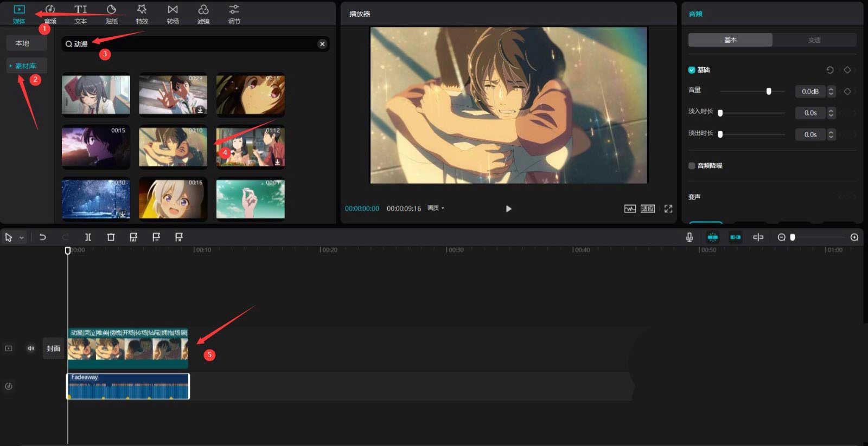Add keyframe for 音量 volume

click(x=847, y=91)
